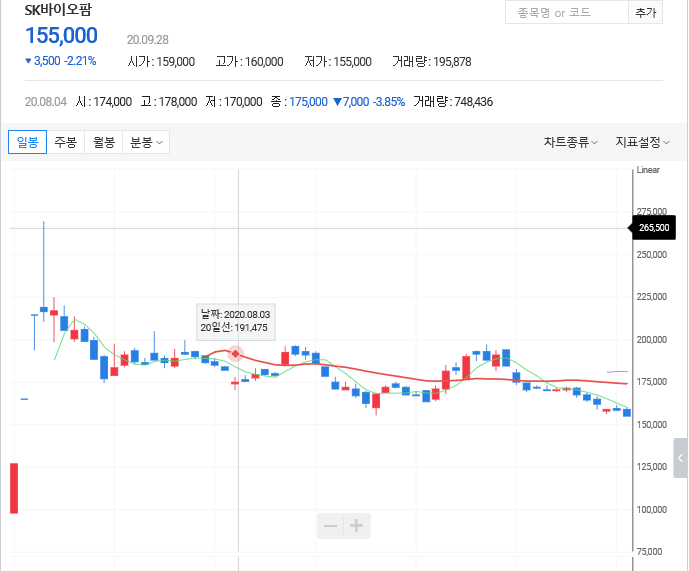The height and width of the screenshot is (571, 689).
Task: Click the 시: 174,000 open value
Action: [104, 102]
